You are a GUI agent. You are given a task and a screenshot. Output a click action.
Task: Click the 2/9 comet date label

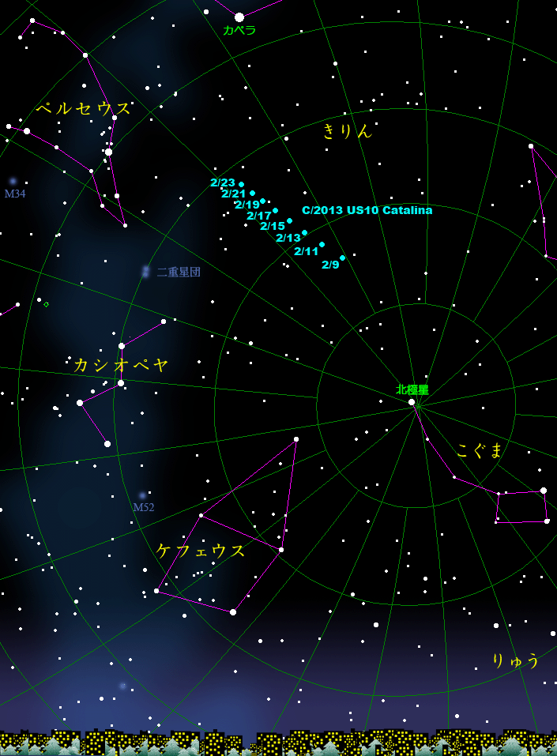click(x=330, y=265)
